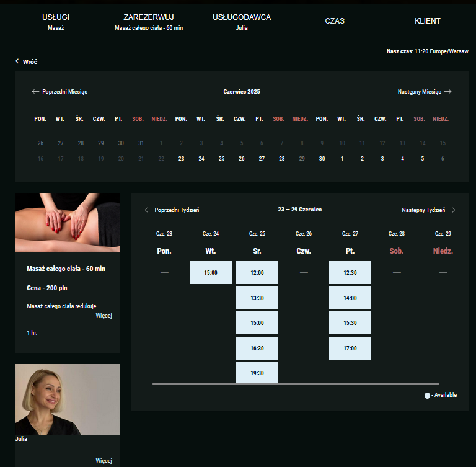
Task: Click the 1 hr. duration text
Action: (32, 332)
